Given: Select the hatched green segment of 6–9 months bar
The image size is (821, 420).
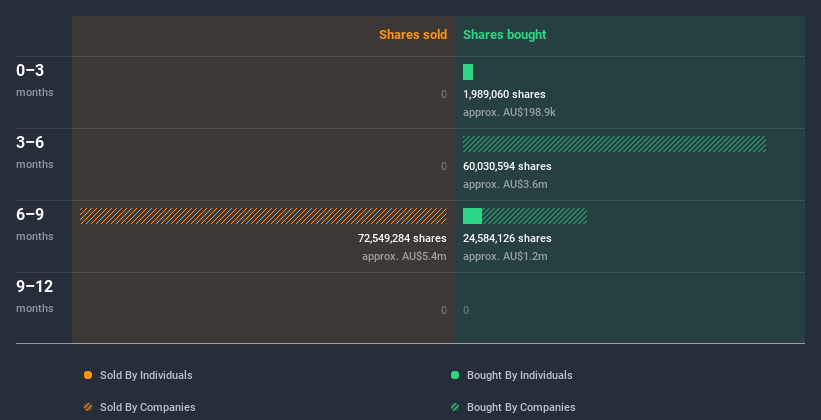Looking at the screenshot, I should click(x=535, y=216).
